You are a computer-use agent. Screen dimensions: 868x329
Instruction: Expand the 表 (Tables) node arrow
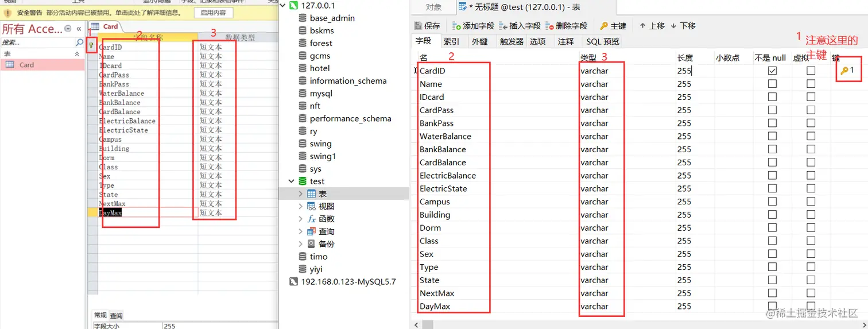300,194
